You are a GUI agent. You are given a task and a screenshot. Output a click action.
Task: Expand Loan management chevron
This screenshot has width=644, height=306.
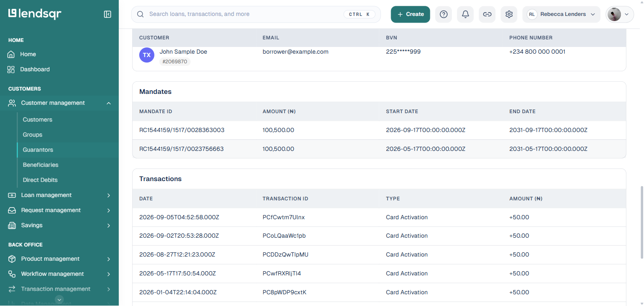click(109, 195)
